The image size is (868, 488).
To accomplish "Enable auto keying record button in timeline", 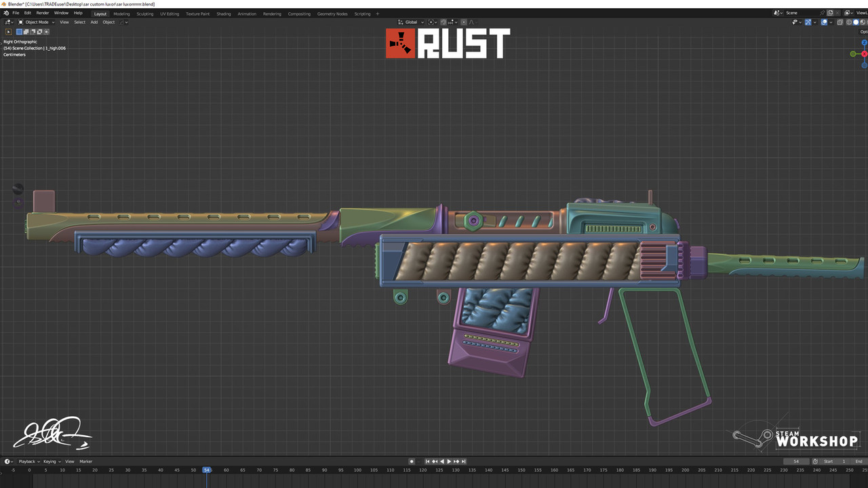I will click(412, 461).
